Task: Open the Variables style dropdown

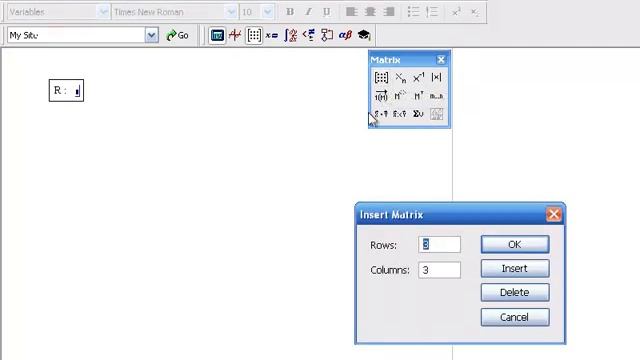Action: (x=103, y=12)
